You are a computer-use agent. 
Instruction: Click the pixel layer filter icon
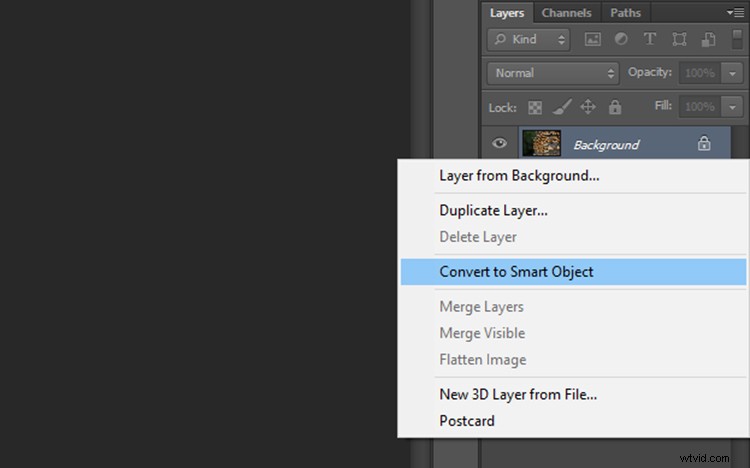(592, 40)
